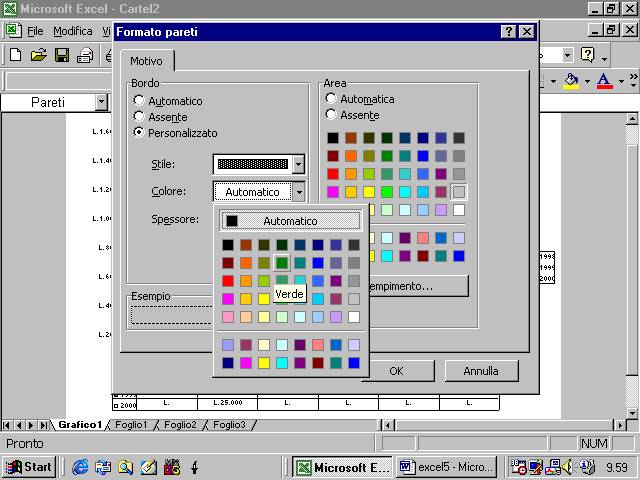Click the Colore dropdown arrow
Viewport: 640px width, 480px height.
(x=299, y=191)
